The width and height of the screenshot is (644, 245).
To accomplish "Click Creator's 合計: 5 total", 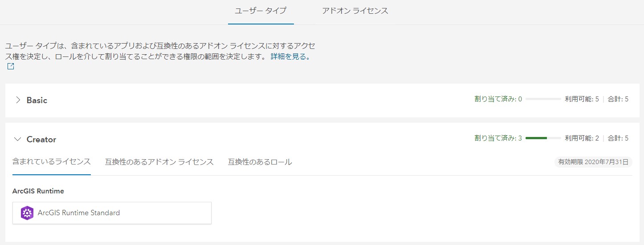I will (618, 138).
